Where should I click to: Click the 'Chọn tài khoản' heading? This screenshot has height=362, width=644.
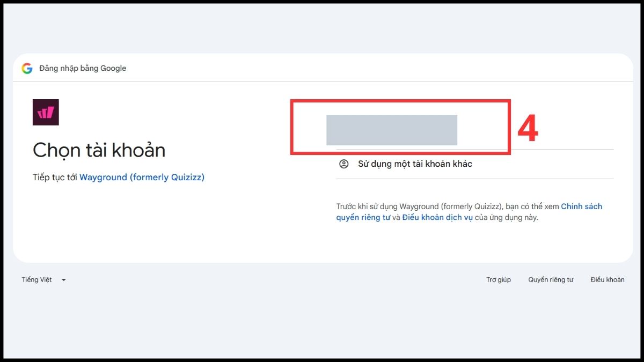[x=99, y=150]
